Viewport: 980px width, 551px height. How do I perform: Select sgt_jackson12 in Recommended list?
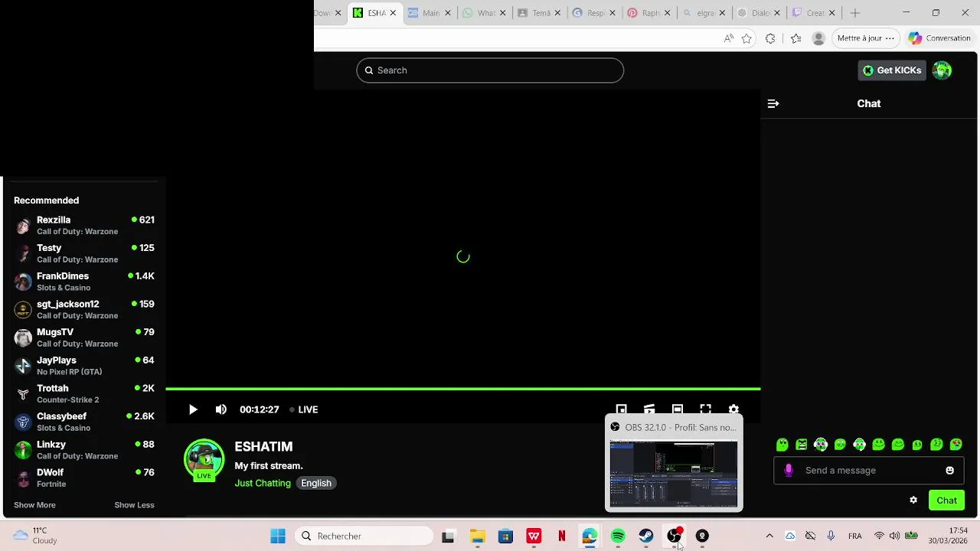84,310
